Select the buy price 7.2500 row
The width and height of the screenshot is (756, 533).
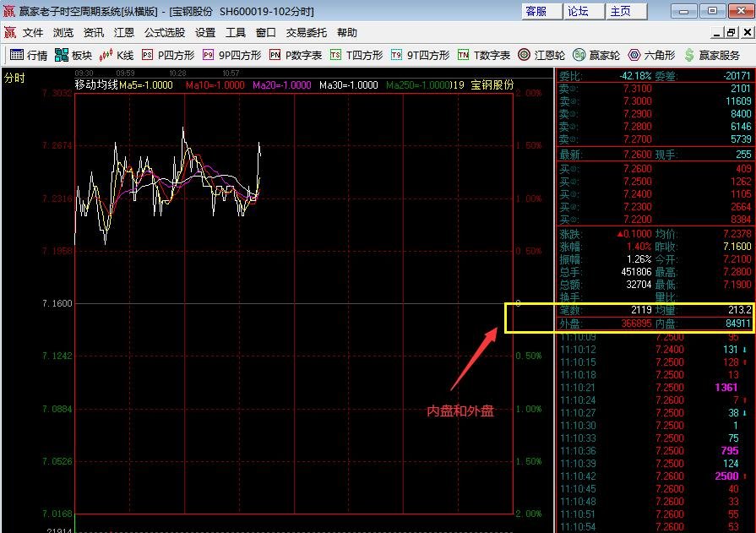click(x=655, y=182)
